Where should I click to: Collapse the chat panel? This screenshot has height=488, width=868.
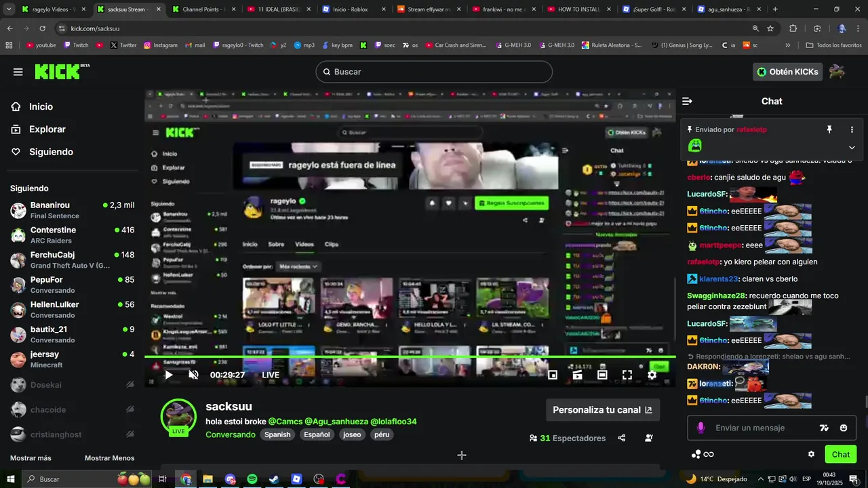point(687,101)
